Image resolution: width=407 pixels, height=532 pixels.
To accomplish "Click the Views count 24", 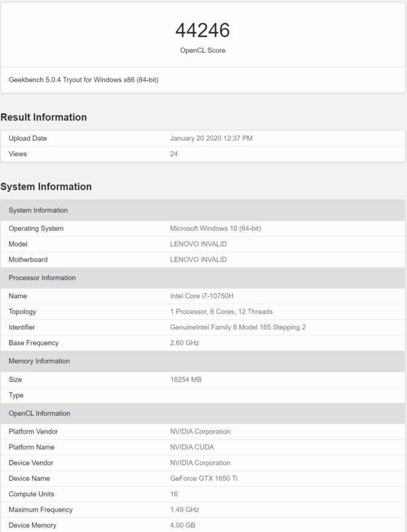I will [x=174, y=154].
